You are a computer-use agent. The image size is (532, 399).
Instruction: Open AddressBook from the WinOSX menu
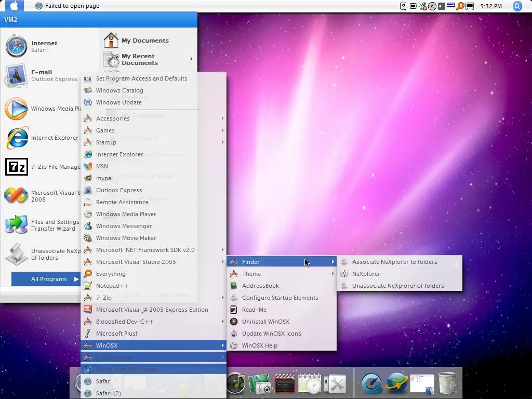(x=282, y=286)
